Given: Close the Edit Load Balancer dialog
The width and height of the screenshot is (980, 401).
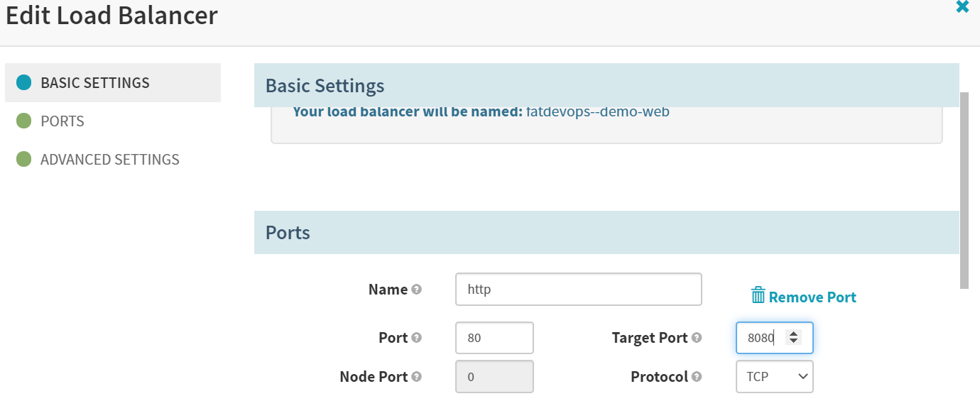Looking at the screenshot, I should pyautogui.click(x=962, y=7).
